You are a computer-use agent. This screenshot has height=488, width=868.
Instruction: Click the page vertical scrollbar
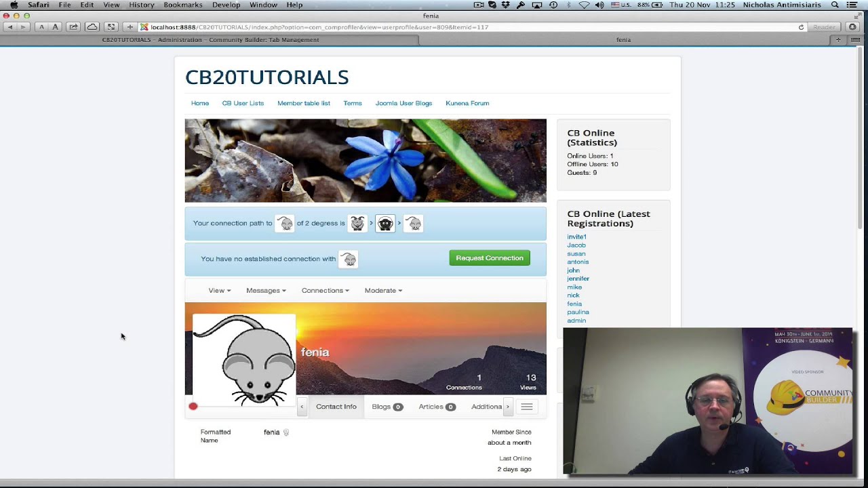pos(861,138)
